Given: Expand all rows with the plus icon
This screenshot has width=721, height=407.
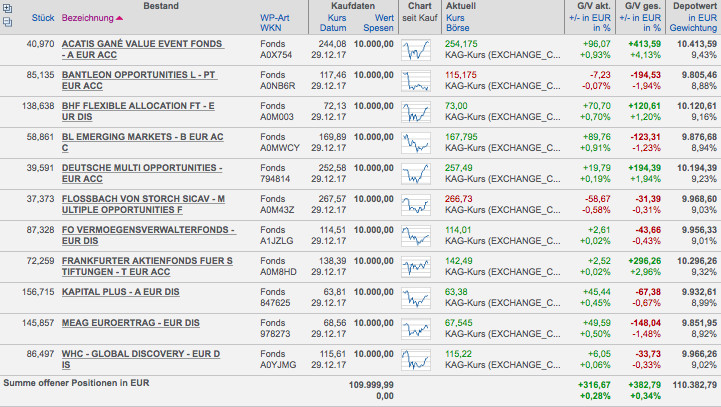Looking at the screenshot, I should coord(8,8).
